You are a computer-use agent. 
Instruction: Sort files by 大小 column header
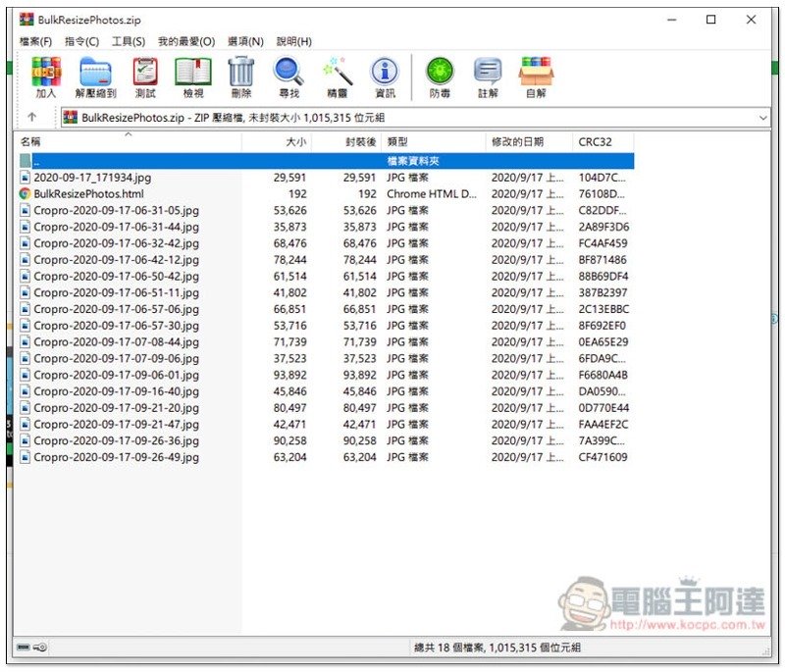tap(294, 142)
